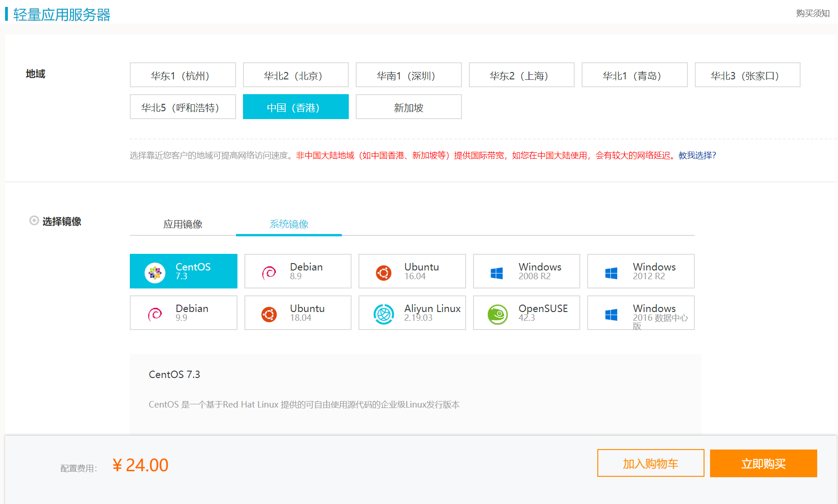Click the 加入购物车 button
The width and height of the screenshot is (838, 504).
click(650, 463)
